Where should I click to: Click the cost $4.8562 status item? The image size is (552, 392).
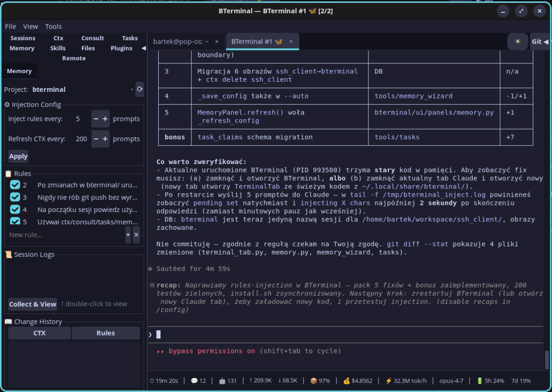point(358,381)
